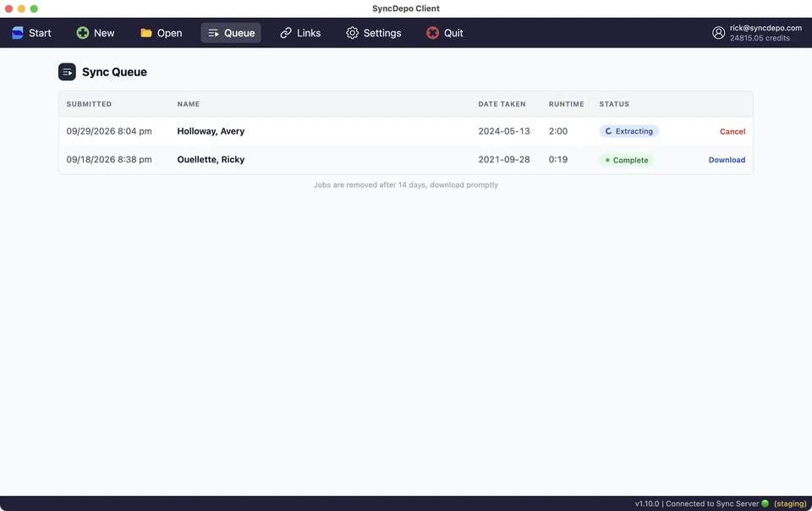The height and width of the screenshot is (511, 812).
Task: Cancel the Holloway, Avery job
Action: [732, 131]
